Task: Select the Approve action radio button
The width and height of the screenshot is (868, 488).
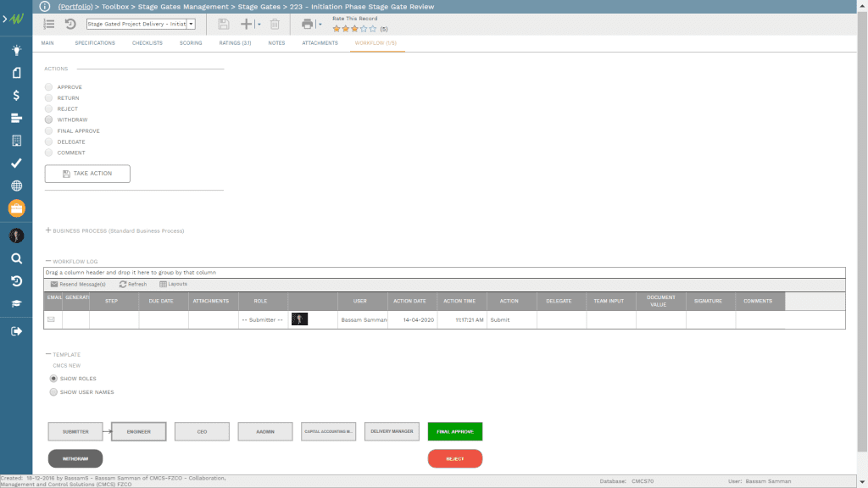Action: coord(49,87)
